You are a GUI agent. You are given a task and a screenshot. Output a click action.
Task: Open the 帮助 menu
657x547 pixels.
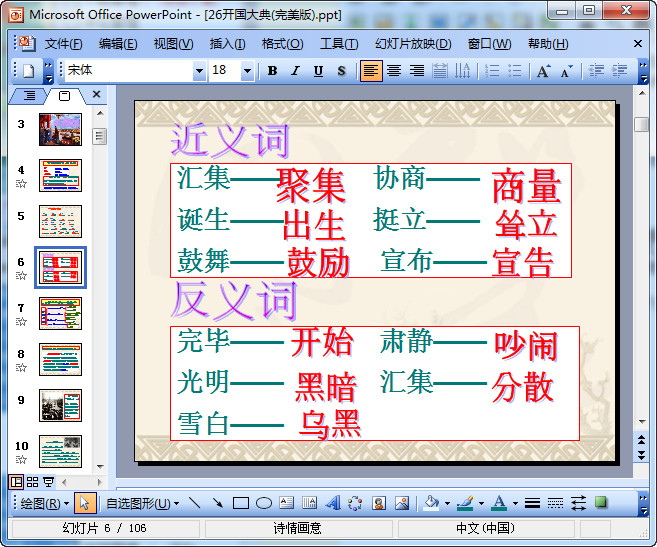548,44
